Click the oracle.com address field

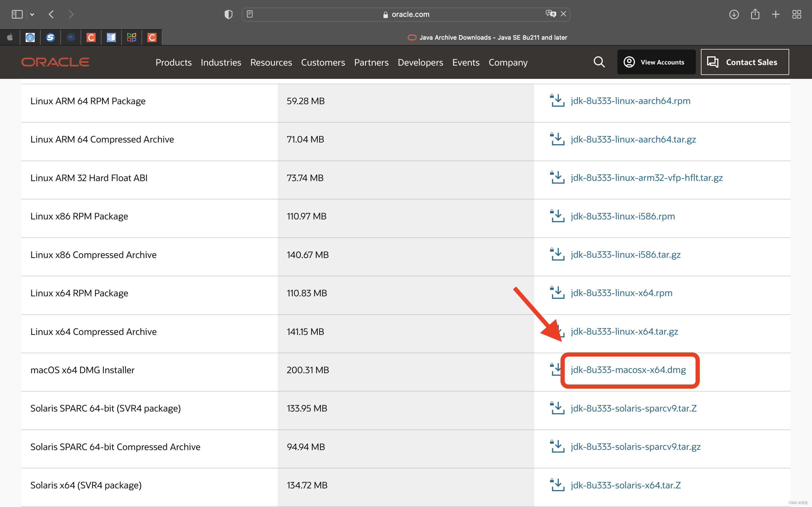pos(406,14)
